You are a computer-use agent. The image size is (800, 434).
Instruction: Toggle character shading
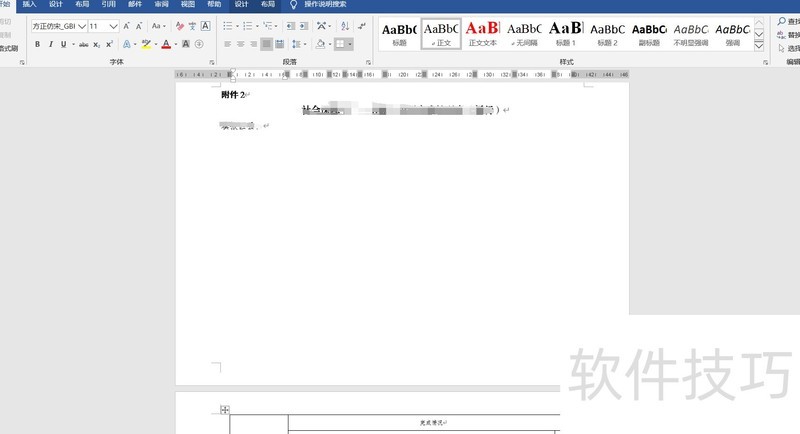[x=186, y=44]
